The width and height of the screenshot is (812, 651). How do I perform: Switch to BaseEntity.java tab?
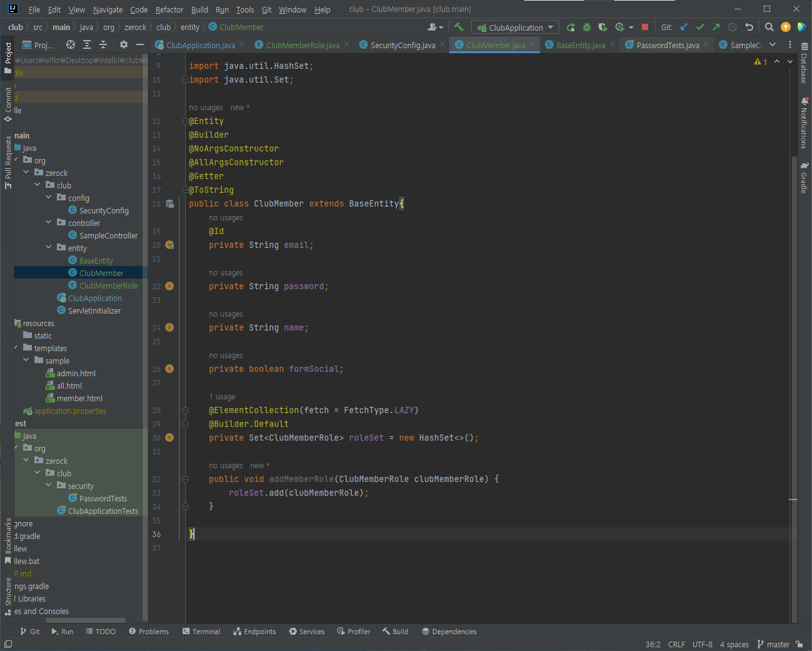coord(581,45)
